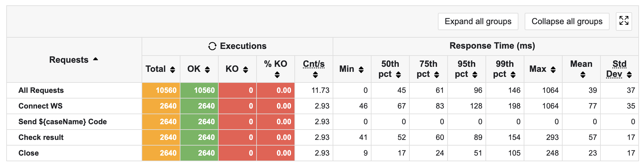The width and height of the screenshot is (644, 165).
Task: Sort by Total column arrows
Action: click(173, 70)
